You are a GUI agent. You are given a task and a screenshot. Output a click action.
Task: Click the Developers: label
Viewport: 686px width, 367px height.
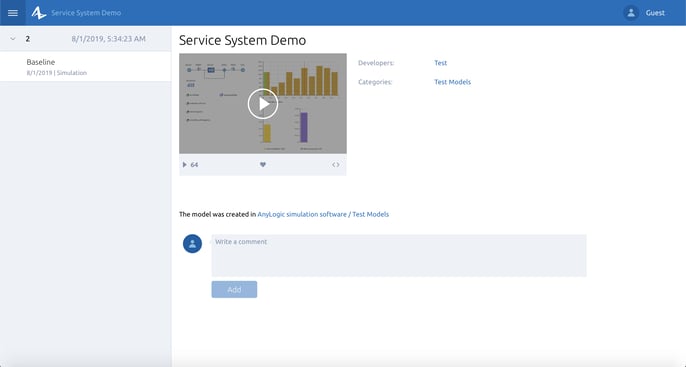pyautogui.click(x=376, y=63)
